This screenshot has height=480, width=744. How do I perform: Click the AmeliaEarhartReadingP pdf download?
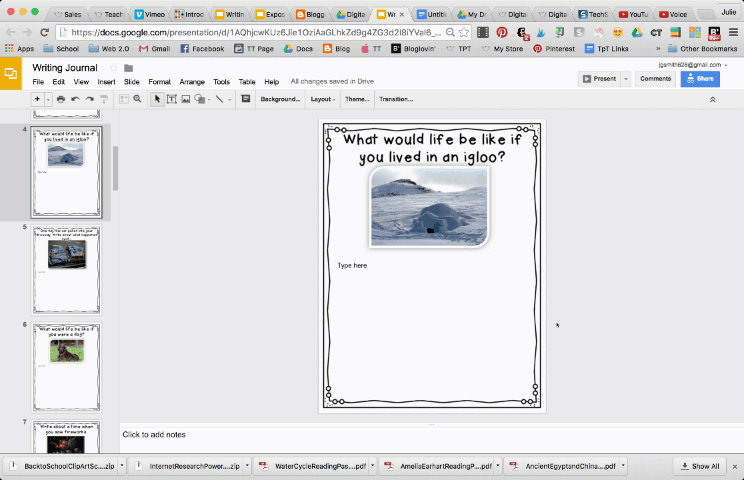438,466
